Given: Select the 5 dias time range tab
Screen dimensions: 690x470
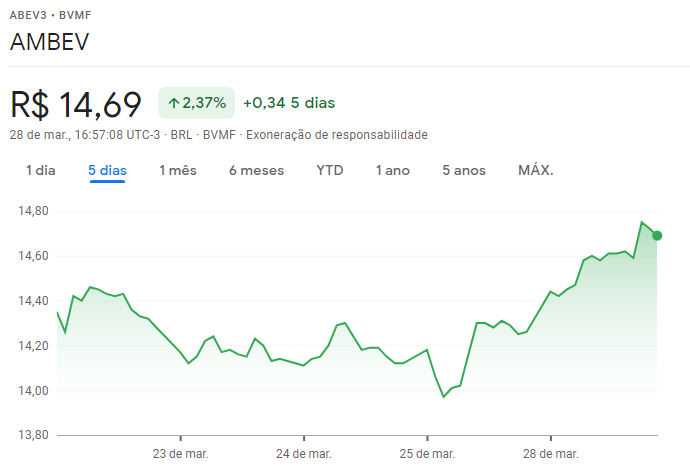Looking at the screenshot, I should point(107,170).
